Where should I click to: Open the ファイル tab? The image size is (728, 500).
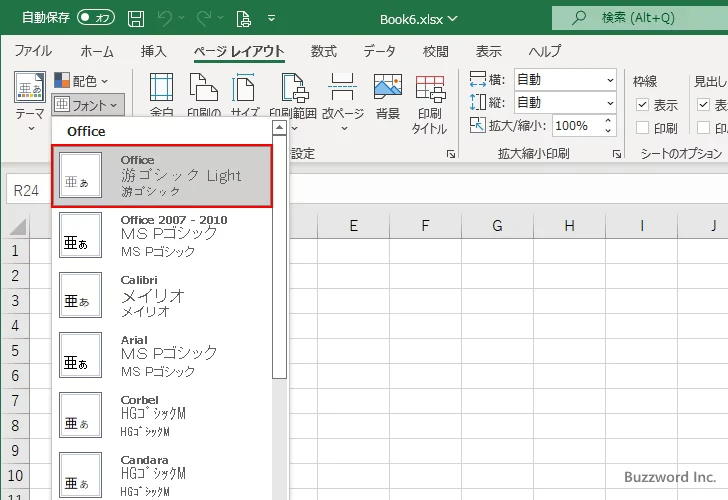[33, 51]
